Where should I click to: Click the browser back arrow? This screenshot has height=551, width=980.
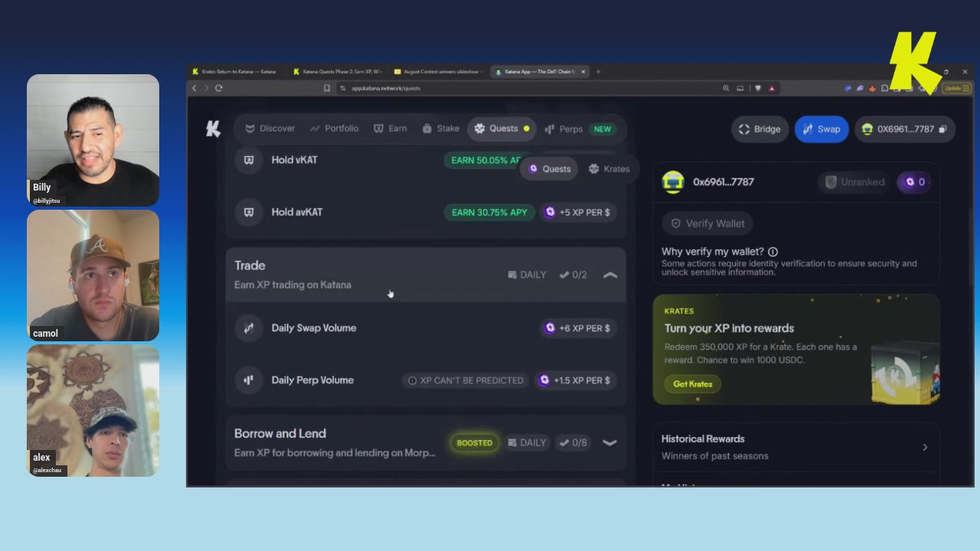point(194,88)
